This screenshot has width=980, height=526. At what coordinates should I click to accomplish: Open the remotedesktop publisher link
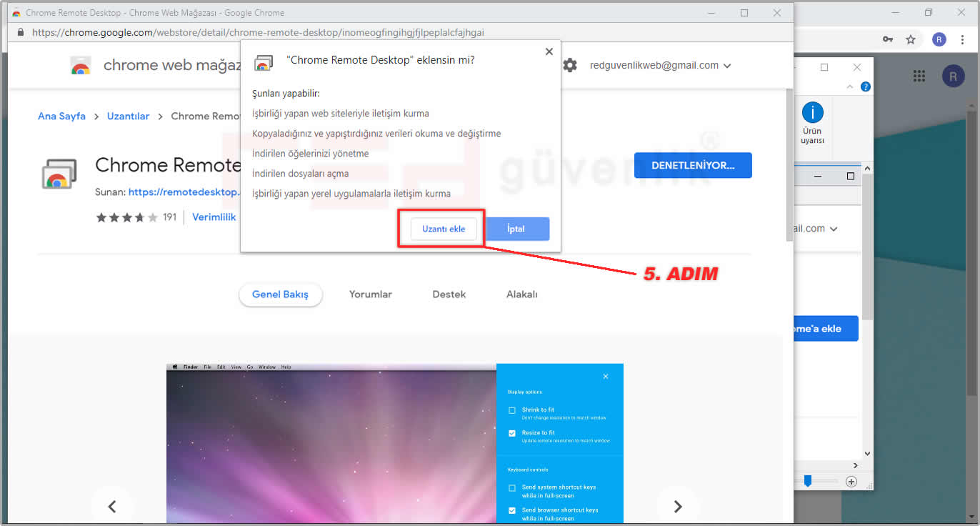184,192
